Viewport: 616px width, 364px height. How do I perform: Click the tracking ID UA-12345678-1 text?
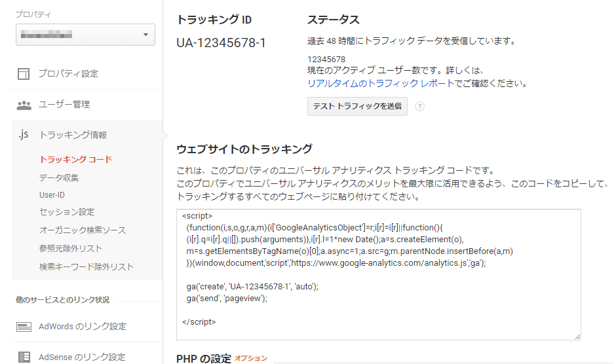pyautogui.click(x=221, y=43)
